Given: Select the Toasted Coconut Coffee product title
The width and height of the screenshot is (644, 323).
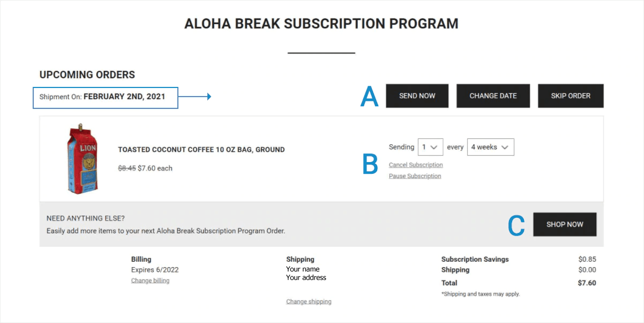Looking at the screenshot, I should pyautogui.click(x=201, y=149).
